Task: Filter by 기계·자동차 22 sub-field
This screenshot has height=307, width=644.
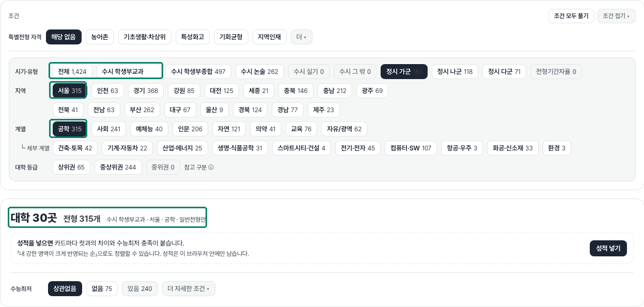Action: click(x=127, y=148)
